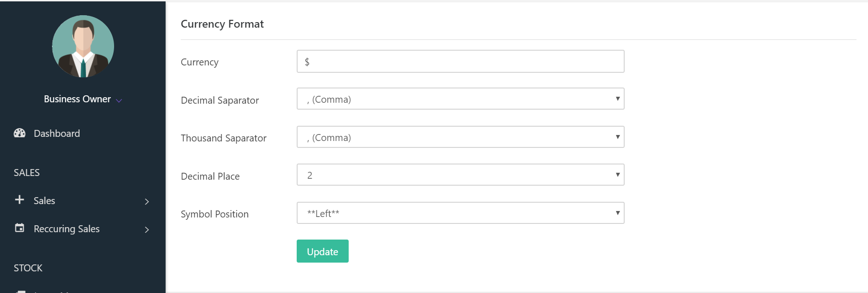Image resolution: width=868 pixels, height=293 pixels.
Task: Open the Decimal Place dropdown
Action: point(460,175)
